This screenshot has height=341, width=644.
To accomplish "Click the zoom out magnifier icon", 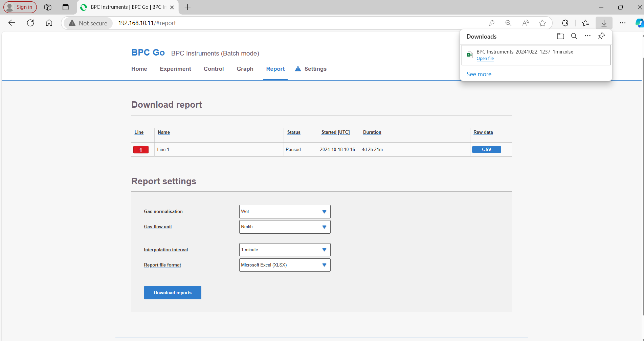I will point(508,23).
